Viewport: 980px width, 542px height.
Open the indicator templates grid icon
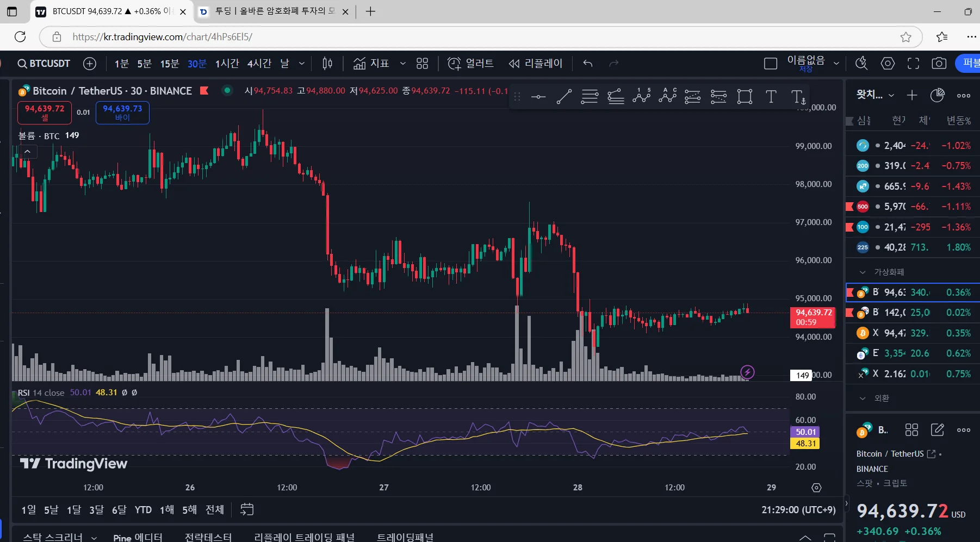[x=422, y=64]
